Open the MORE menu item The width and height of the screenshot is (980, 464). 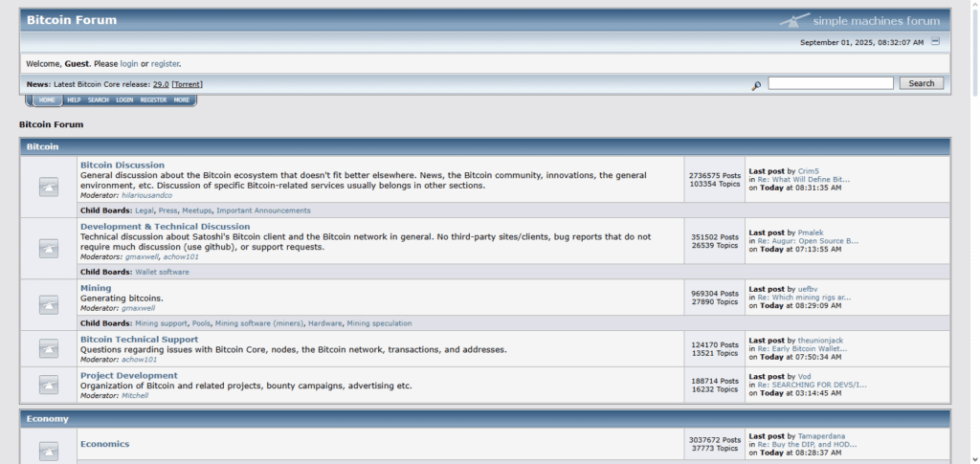click(x=182, y=99)
